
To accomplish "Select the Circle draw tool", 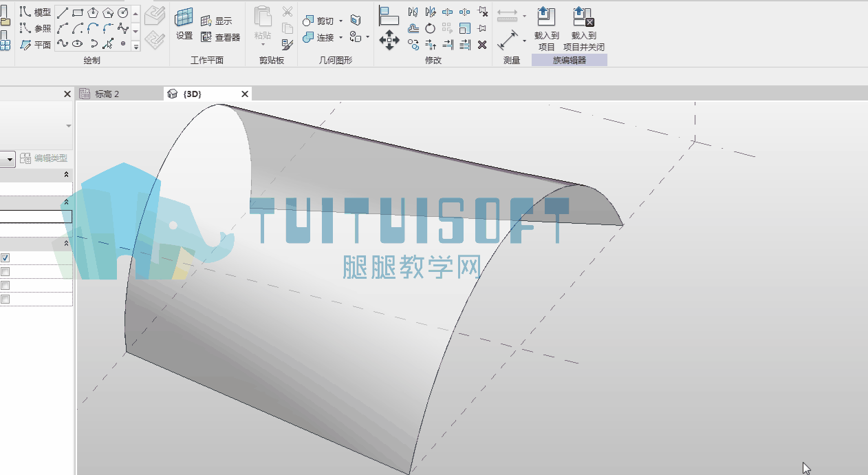I will pyautogui.click(x=123, y=13).
